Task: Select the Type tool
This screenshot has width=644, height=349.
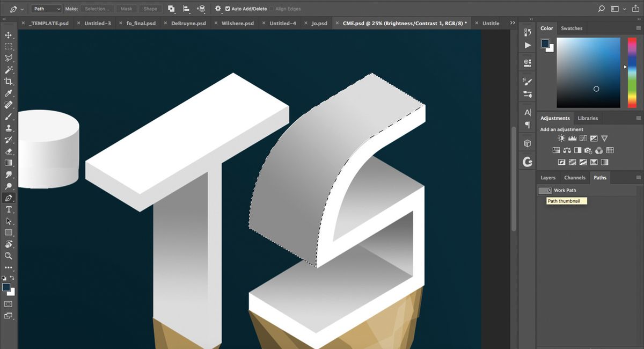Action: (x=8, y=209)
